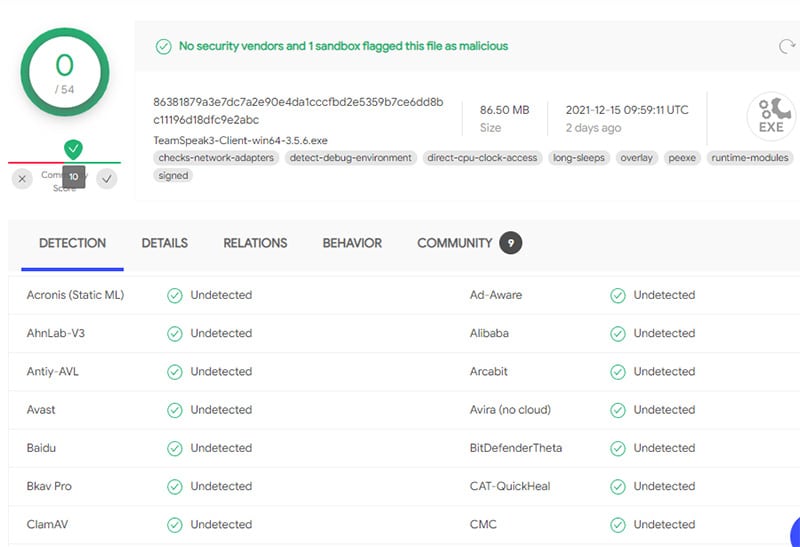This screenshot has height=547, width=800.
Task: Click the detect-debug-environment tag
Action: 351,158
